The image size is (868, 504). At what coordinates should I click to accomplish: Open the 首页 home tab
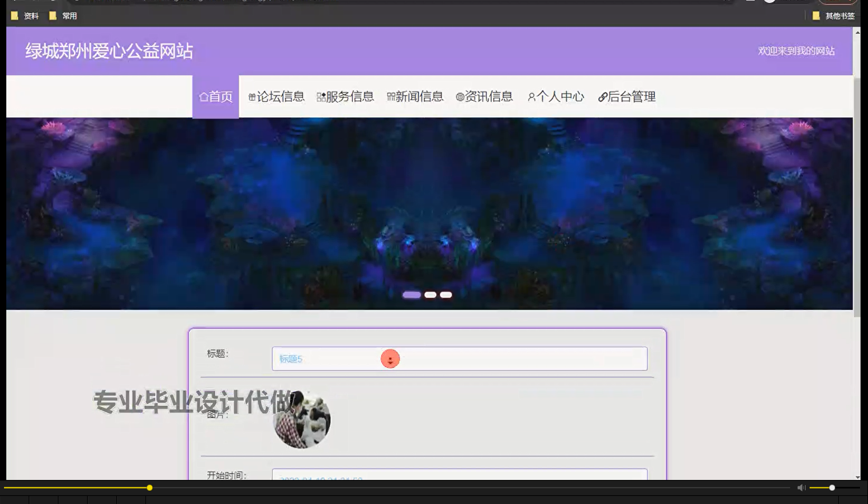(x=215, y=96)
